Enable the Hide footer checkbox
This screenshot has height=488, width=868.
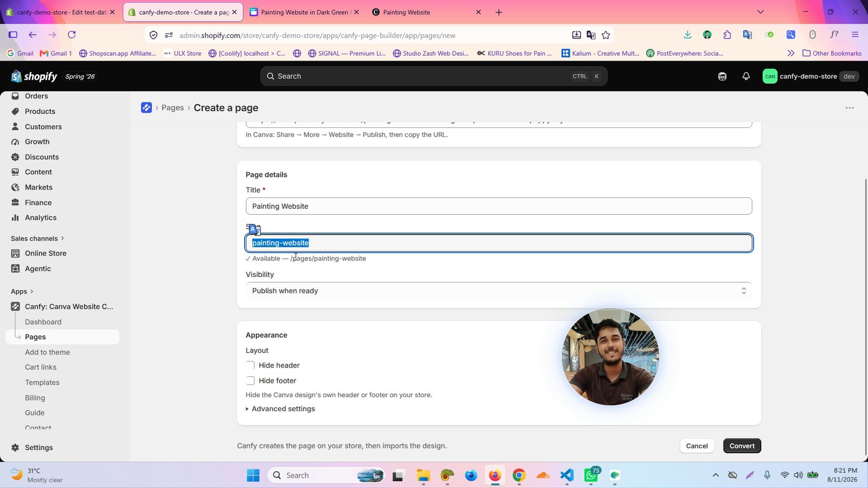(x=250, y=381)
